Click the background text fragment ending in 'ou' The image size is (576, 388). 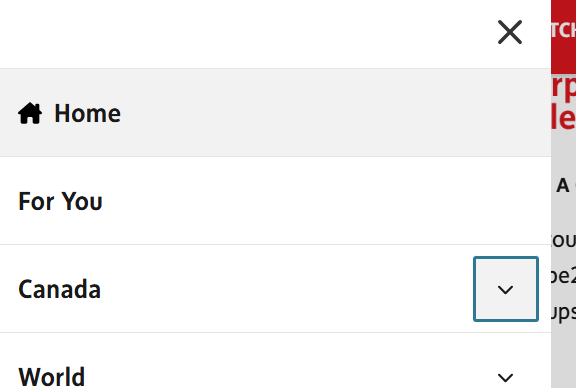[564, 240]
